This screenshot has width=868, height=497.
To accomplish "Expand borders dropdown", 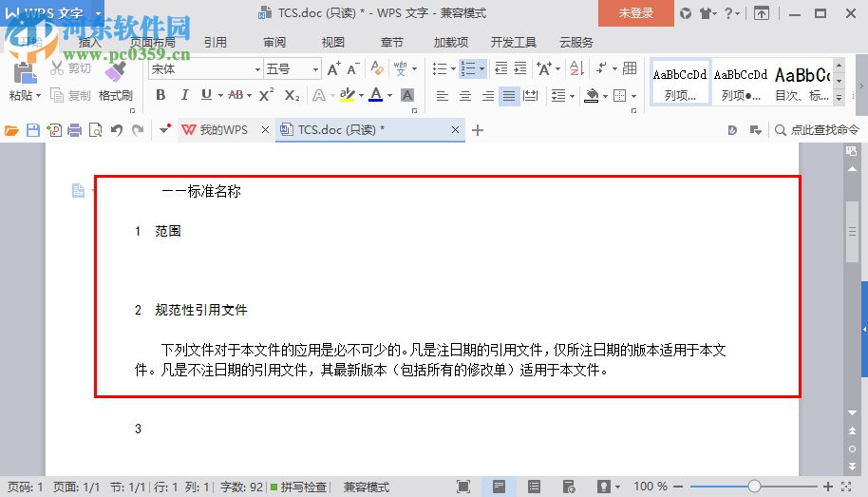I will (633, 96).
